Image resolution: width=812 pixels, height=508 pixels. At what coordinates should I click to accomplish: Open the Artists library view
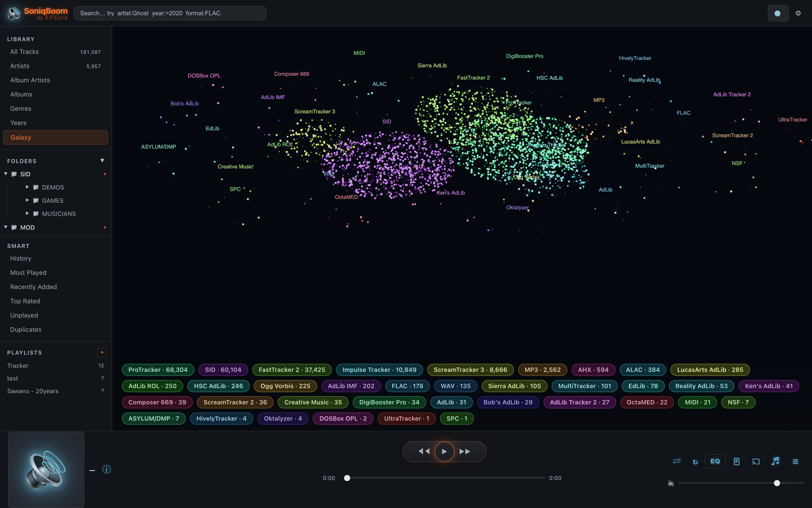click(55, 66)
